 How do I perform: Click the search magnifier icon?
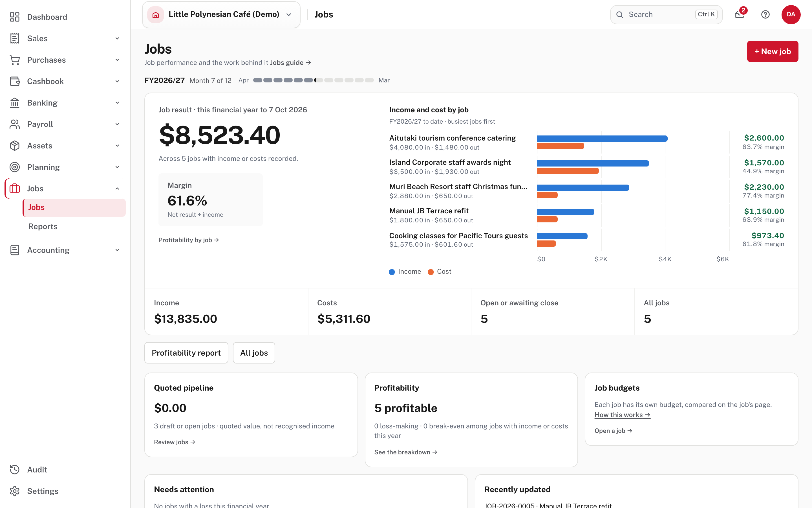(x=620, y=14)
